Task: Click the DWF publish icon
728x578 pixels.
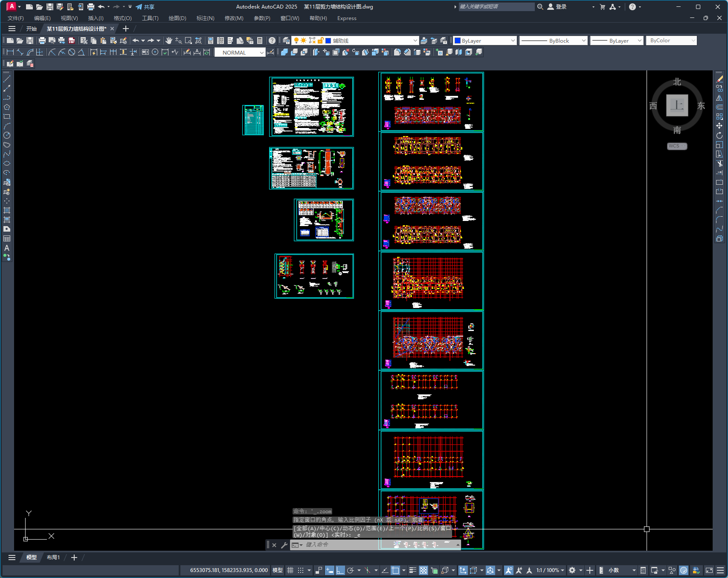Action: tap(72, 41)
